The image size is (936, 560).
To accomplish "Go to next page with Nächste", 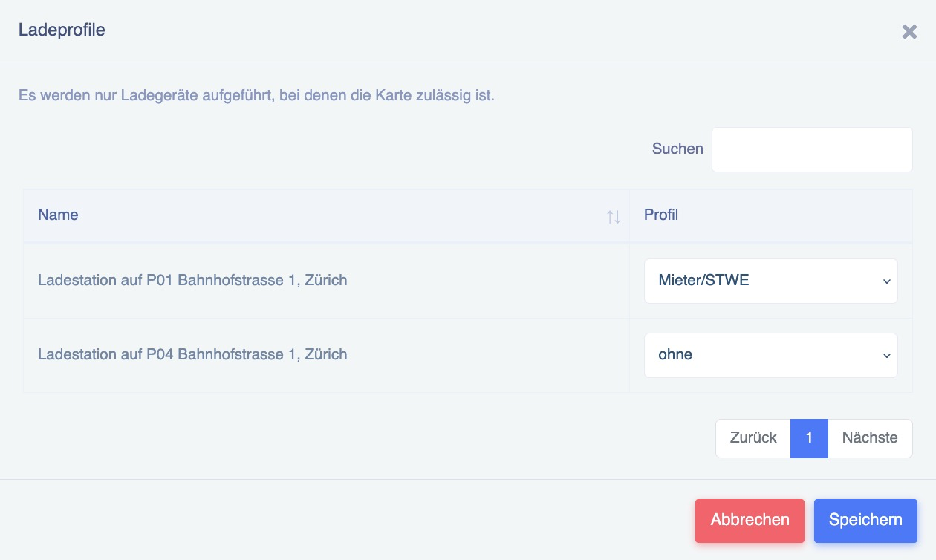I will coord(870,438).
